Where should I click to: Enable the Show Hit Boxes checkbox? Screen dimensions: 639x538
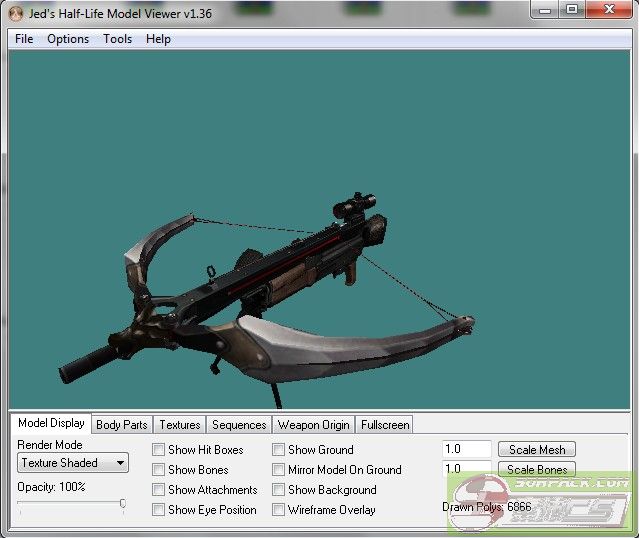tap(159, 450)
